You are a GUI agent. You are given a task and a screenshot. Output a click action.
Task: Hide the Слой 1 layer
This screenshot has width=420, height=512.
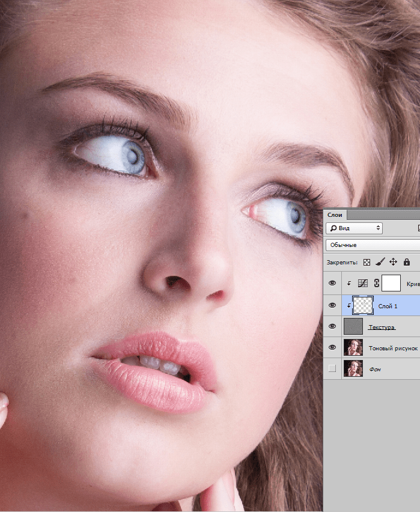coord(332,305)
